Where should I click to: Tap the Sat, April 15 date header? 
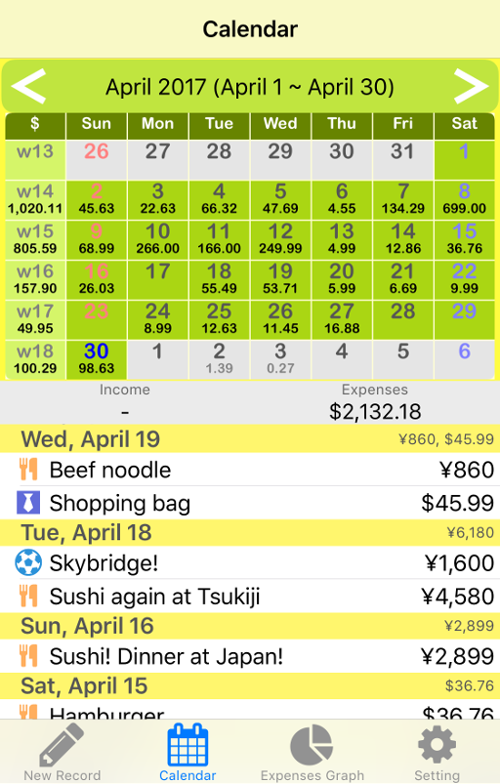coord(250,686)
